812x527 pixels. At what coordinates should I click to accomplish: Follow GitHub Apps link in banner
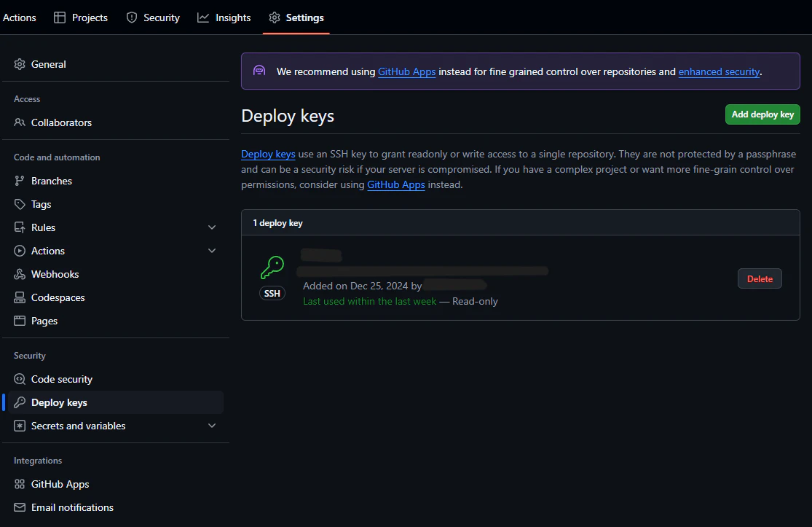pyautogui.click(x=406, y=71)
